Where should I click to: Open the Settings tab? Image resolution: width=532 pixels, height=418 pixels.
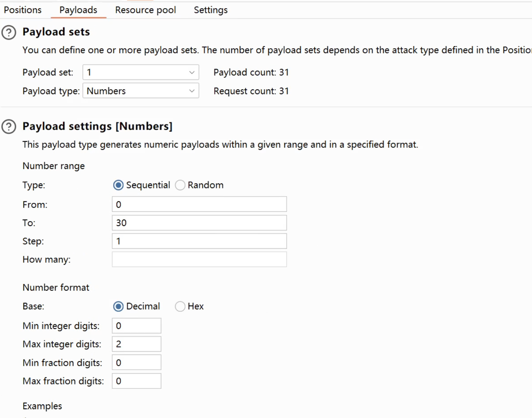click(211, 10)
